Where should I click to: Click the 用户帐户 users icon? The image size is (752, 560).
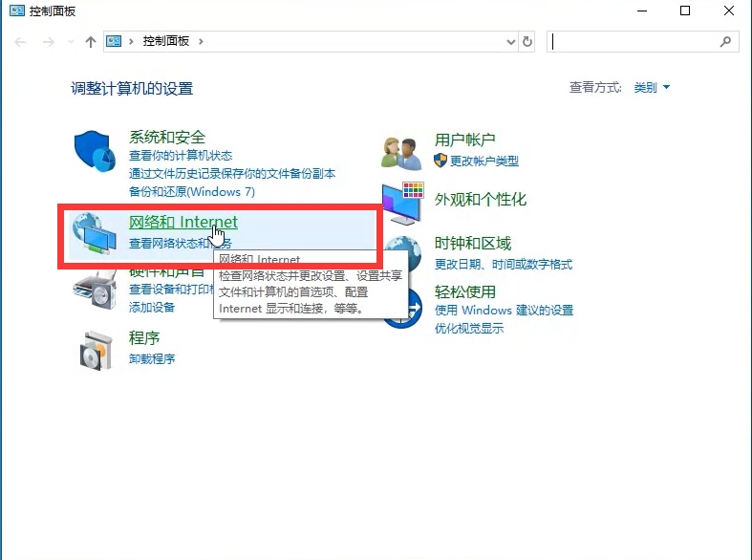pyautogui.click(x=401, y=151)
